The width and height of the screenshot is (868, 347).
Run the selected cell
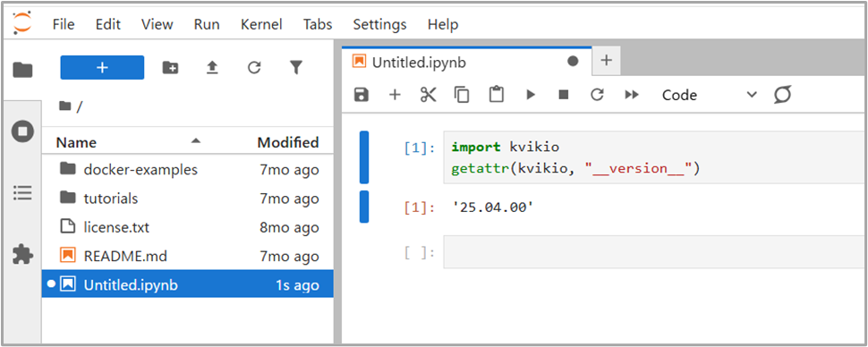pos(531,95)
